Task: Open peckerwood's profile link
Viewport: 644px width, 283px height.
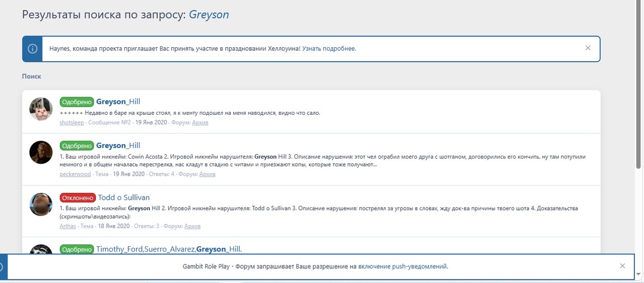Action: pyautogui.click(x=75, y=174)
